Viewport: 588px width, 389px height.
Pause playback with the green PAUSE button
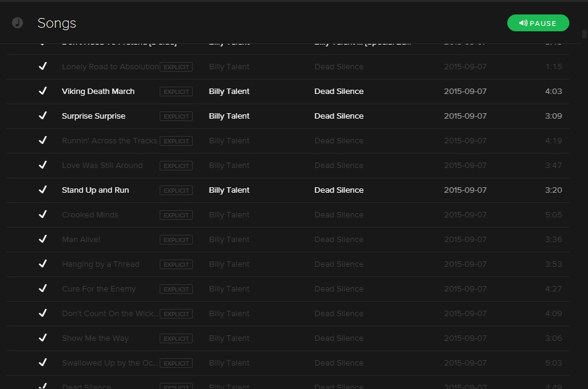(x=538, y=23)
